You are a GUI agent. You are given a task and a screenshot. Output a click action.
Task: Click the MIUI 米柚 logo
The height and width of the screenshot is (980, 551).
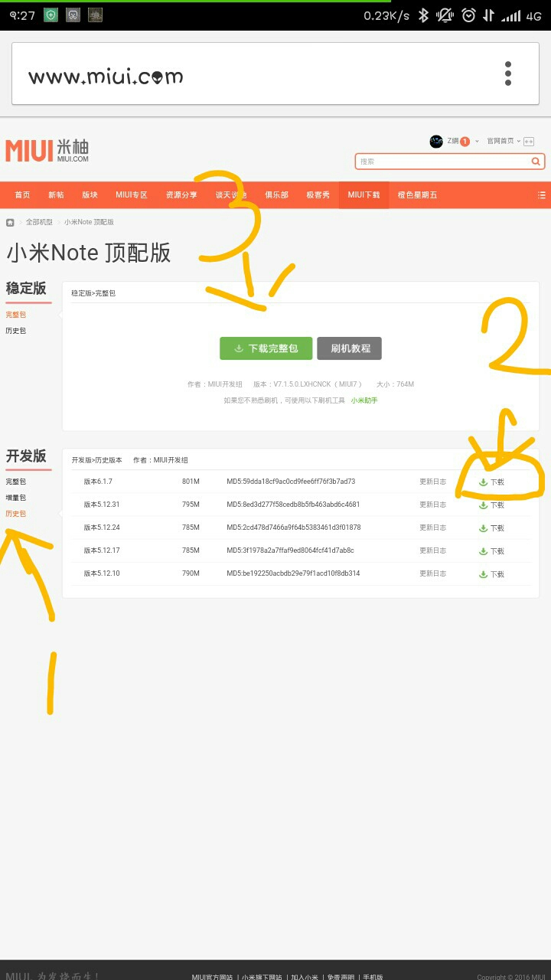click(x=47, y=151)
